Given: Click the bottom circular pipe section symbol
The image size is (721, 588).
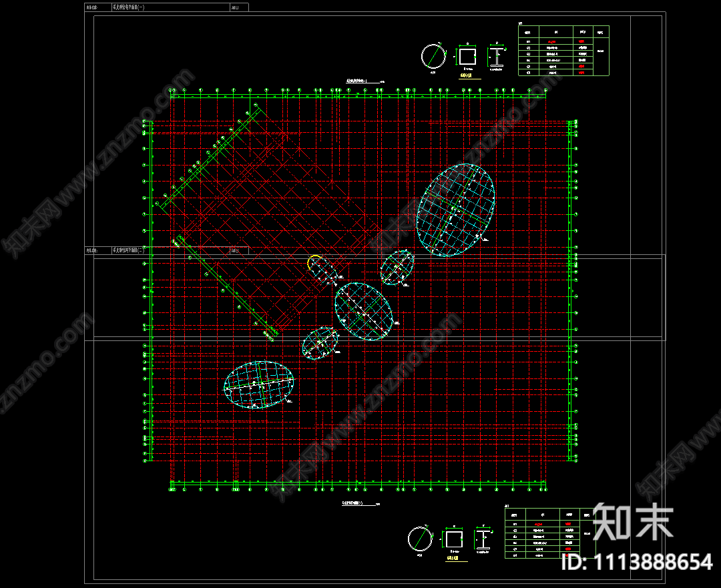Looking at the screenshot, I should click(x=420, y=539).
